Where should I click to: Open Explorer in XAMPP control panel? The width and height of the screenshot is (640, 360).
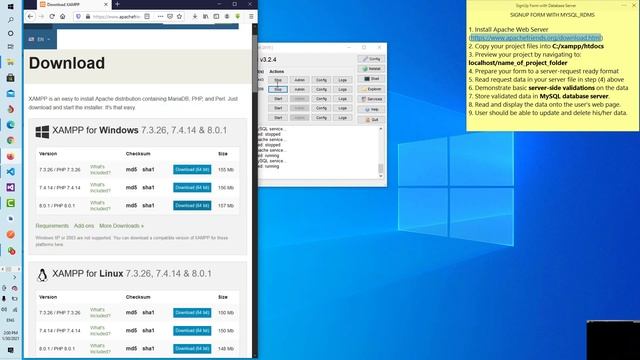pos(371,89)
